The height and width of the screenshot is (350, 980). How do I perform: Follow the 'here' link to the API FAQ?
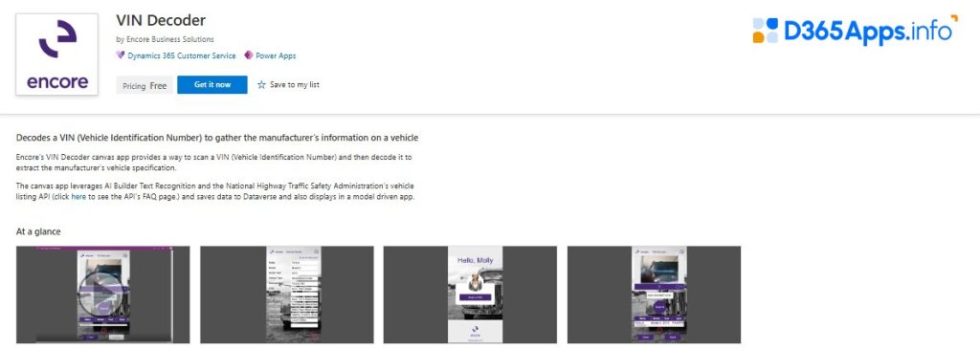pyautogui.click(x=78, y=197)
